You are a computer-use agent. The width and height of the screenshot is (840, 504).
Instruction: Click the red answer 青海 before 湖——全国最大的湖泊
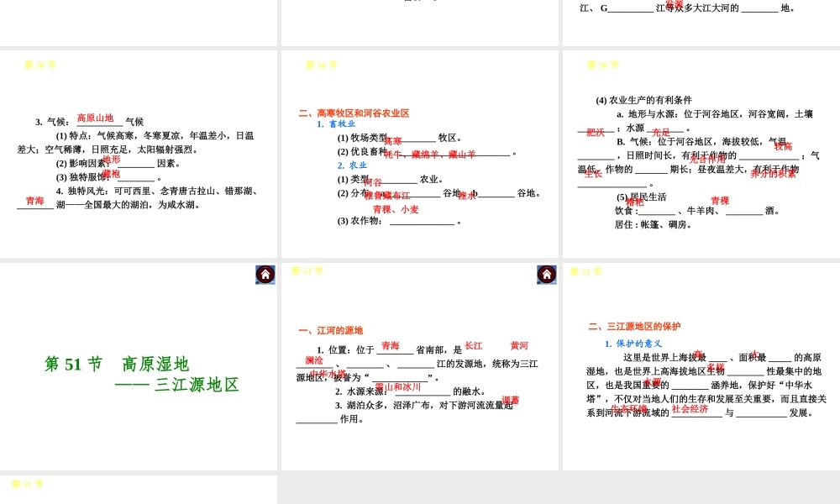34,200
